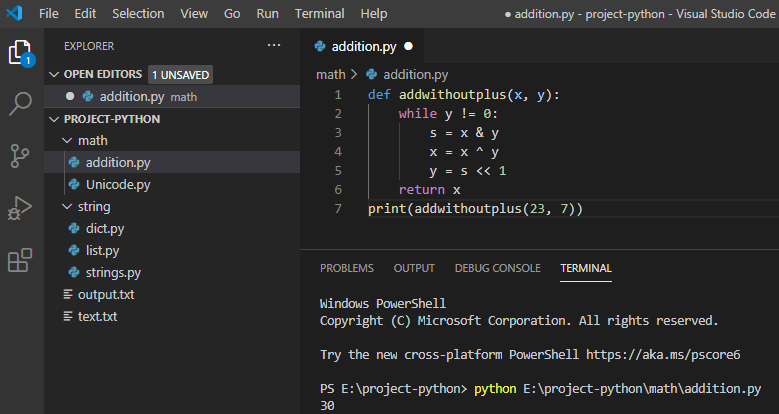Viewport: 779px width, 414px height.
Task: Collapse the string folder
Action: [67, 206]
